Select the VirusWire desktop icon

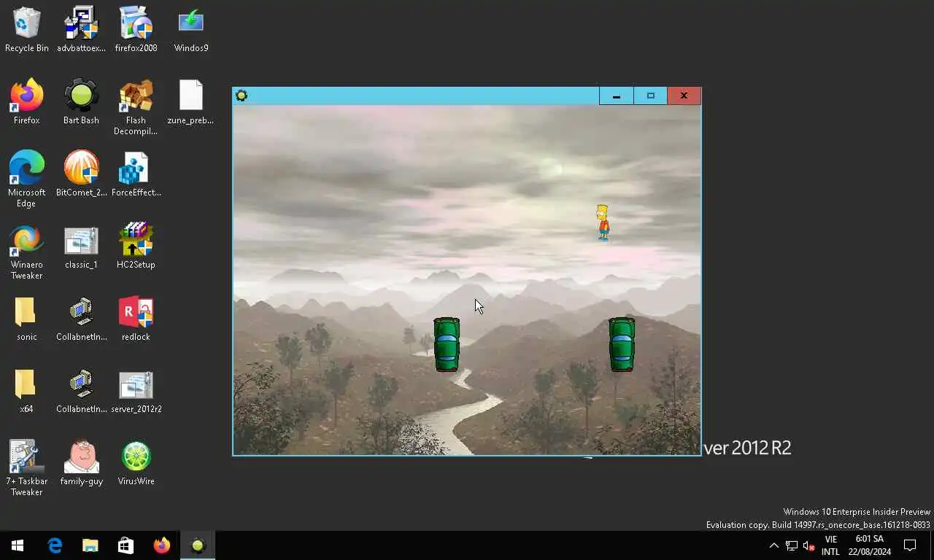pos(136,462)
